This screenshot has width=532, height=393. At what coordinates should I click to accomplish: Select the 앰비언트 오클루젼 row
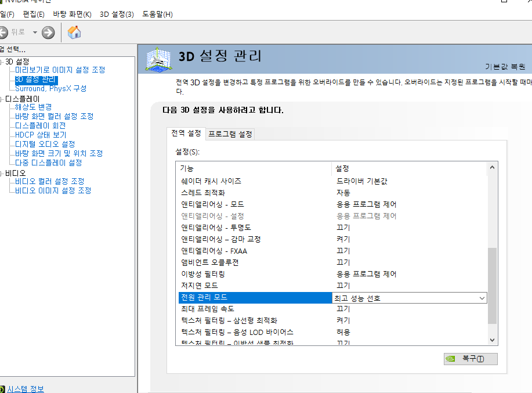(x=332, y=262)
